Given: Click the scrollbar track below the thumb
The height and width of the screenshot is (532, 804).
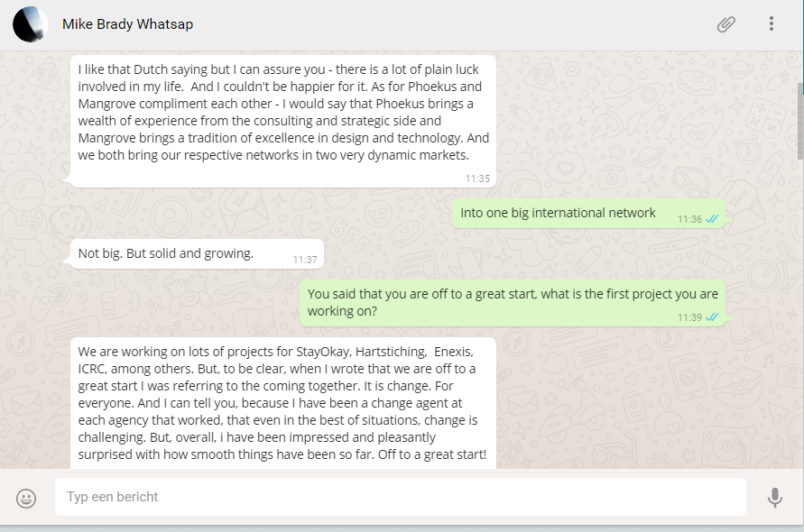Looking at the screenshot, I should (799, 316).
